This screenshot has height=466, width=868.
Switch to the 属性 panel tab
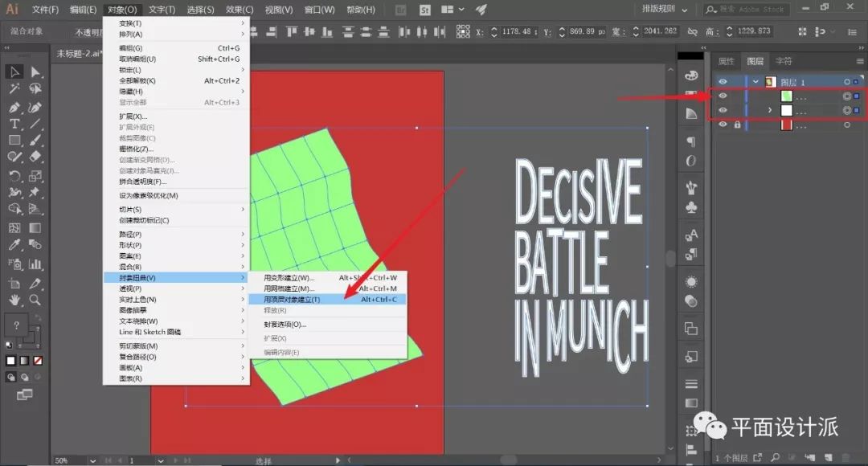coord(726,61)
